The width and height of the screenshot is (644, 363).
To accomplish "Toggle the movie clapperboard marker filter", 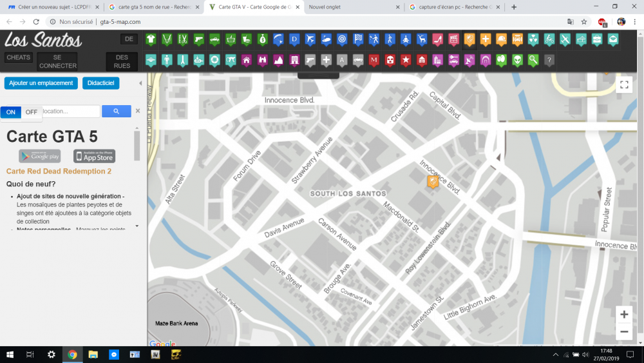I will (x=454, y=40).
